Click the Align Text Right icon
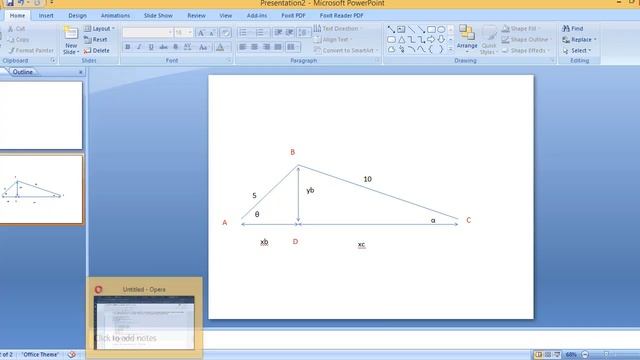Screen dimensions: 640x360 (x=266, y=47)
